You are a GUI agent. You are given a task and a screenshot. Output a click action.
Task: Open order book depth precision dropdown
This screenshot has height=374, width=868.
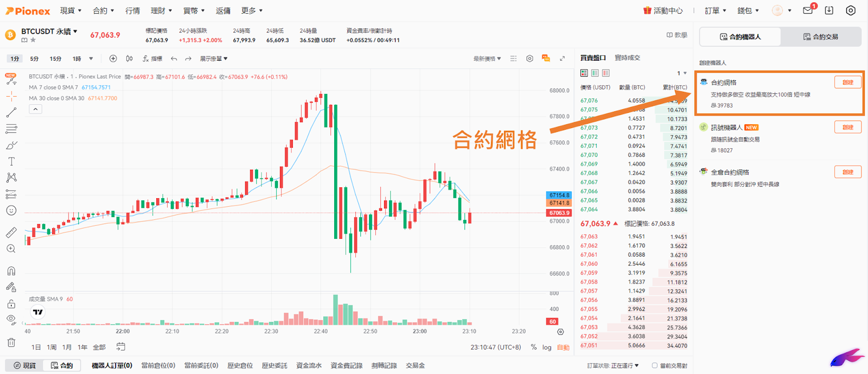[682, 73]
